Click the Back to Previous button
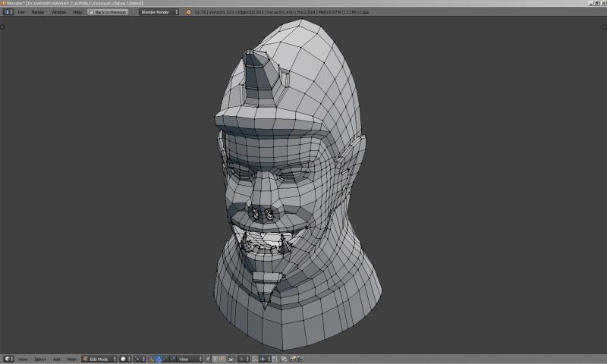Screen dimensions: 607x364 109,12
